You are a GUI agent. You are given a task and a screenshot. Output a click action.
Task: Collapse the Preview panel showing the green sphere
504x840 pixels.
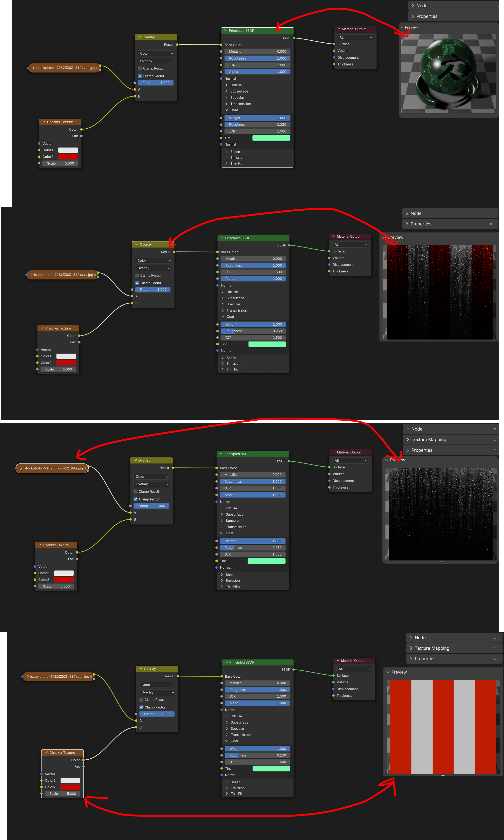tap(402, 27)
